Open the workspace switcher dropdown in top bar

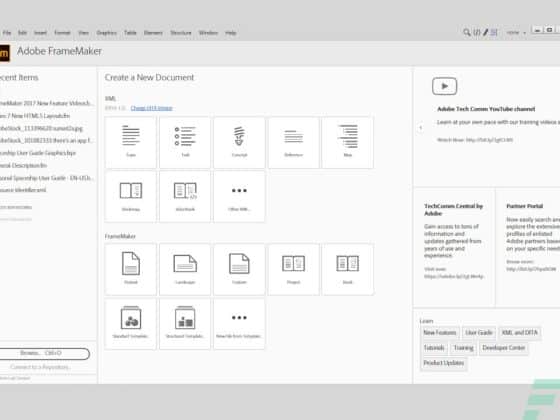pyautogui.click(x=516, y=32)
